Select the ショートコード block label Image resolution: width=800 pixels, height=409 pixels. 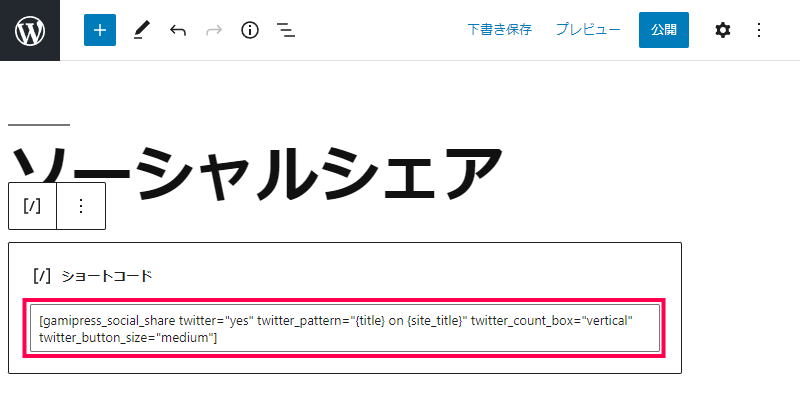pyautogui.click(x=107, y=276)
